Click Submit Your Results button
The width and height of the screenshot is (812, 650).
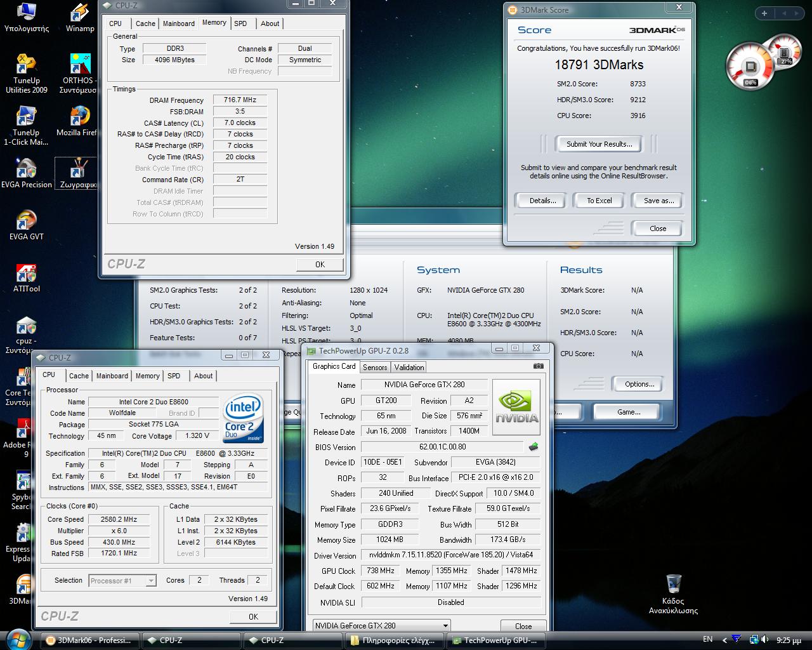pyautogui.click(x=599, y=144)
